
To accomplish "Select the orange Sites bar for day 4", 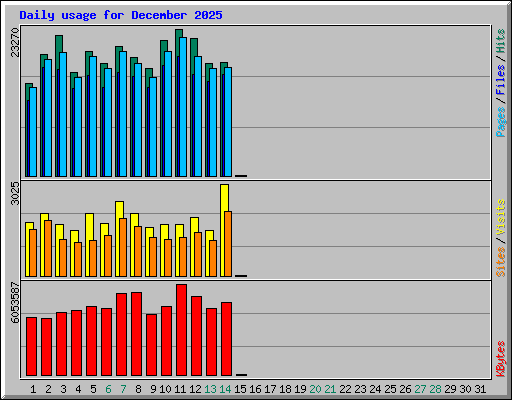I will click(78, 259).
